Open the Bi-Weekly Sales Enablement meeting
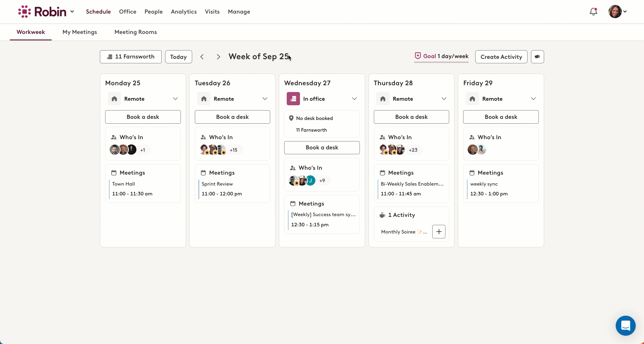Viewport: 644px width, 344px height. tap(411, 189)
